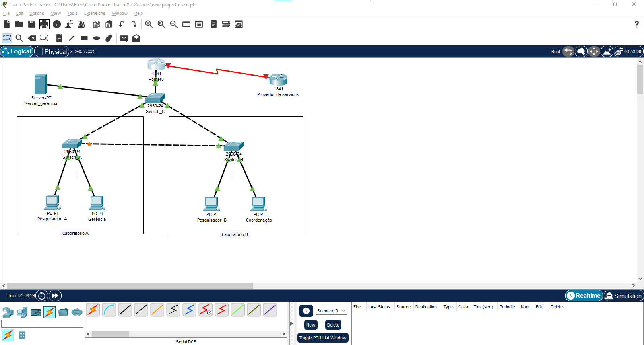Select the Place Note tool
The width and height of the screenshot is (644, 345).
coord(59,38)
